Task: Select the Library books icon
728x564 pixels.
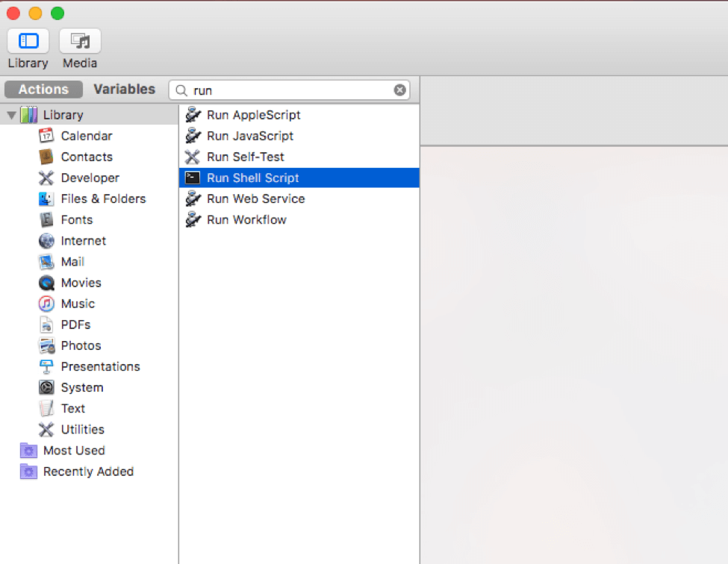Action: (x=29, y=115)
